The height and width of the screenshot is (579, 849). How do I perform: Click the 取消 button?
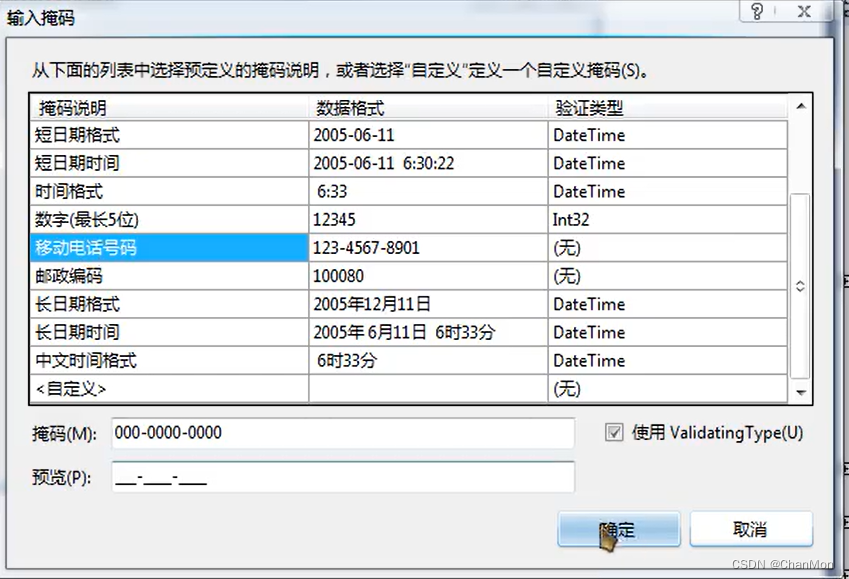[x=751, y=529]
